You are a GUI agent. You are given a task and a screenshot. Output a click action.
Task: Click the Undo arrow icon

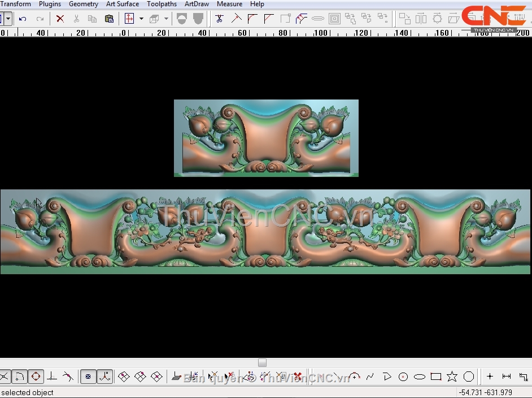click(23, 19)
